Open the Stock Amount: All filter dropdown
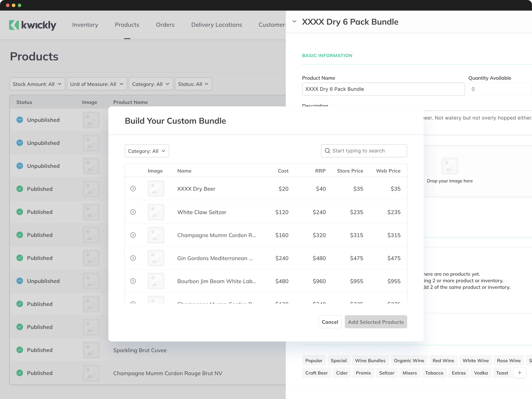This screenshot has width=532, height=399. (37, 84)
